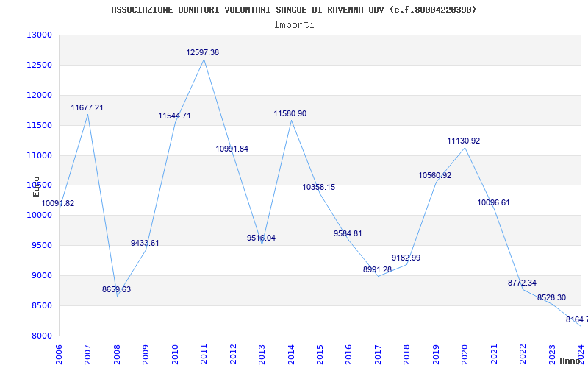Select the 8991.28 value
The height and width of the screenshot is (368, 588).
coord(377,269)
